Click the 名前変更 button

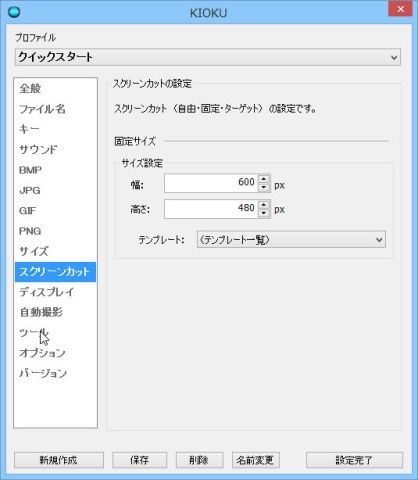tap(255, 460)
